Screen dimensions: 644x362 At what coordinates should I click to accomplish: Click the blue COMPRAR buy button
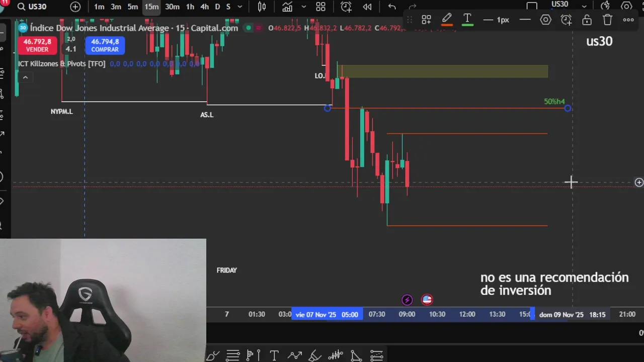(105, 45)
